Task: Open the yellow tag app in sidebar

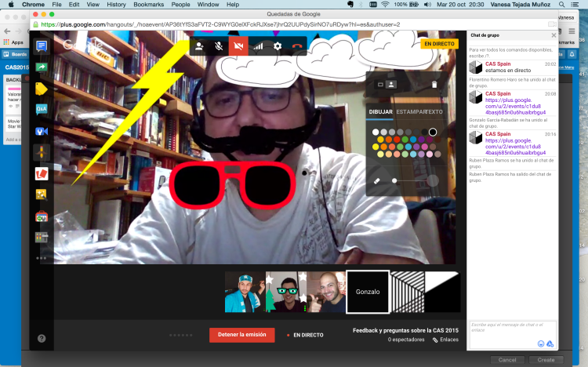Action: click(42, 89)
